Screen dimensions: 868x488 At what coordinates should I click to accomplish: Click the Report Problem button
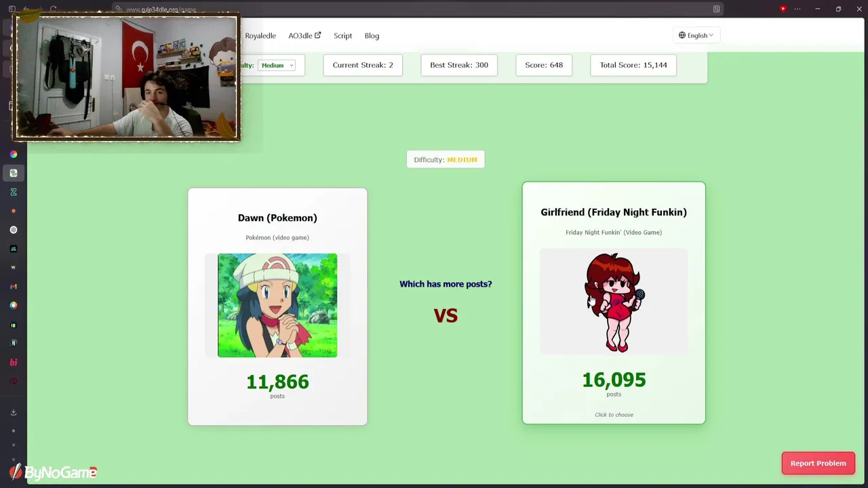(818, 463)
